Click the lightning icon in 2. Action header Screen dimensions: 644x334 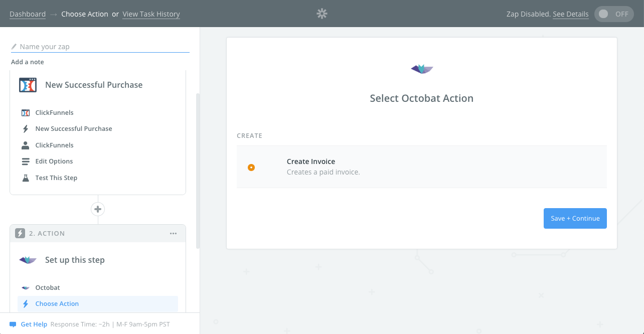point(20,233)
